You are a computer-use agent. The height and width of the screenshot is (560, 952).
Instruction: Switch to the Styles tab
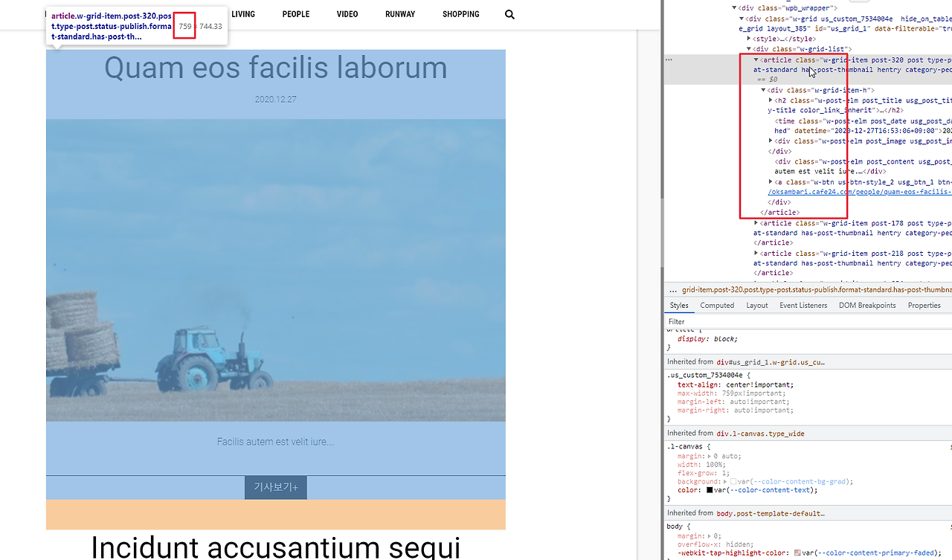click(679, 306)
